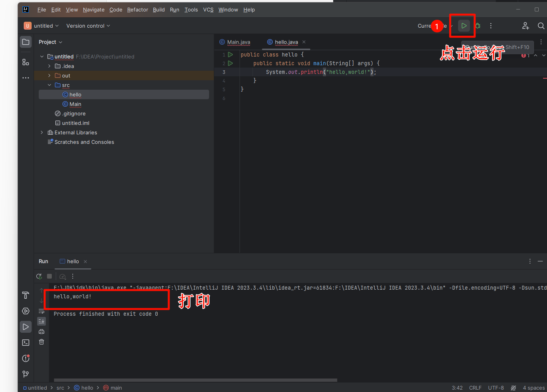Viewport: 547px width, 392px height.
Task: Expand the out folder
Action: pyautogui.click(x=49, y=75)
